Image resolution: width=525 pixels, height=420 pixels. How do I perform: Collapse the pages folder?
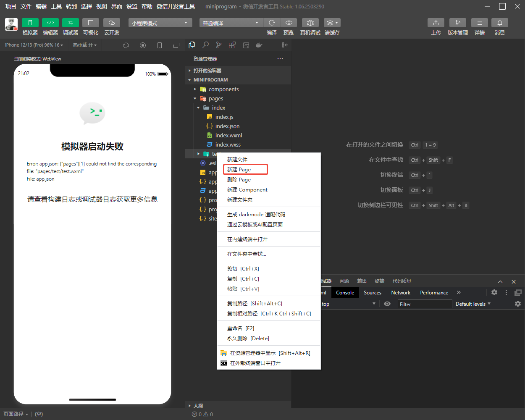[238, 98]
